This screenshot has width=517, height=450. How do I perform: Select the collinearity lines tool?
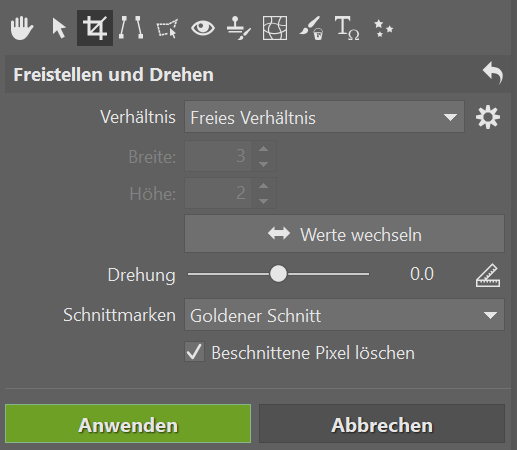[131, 28]
